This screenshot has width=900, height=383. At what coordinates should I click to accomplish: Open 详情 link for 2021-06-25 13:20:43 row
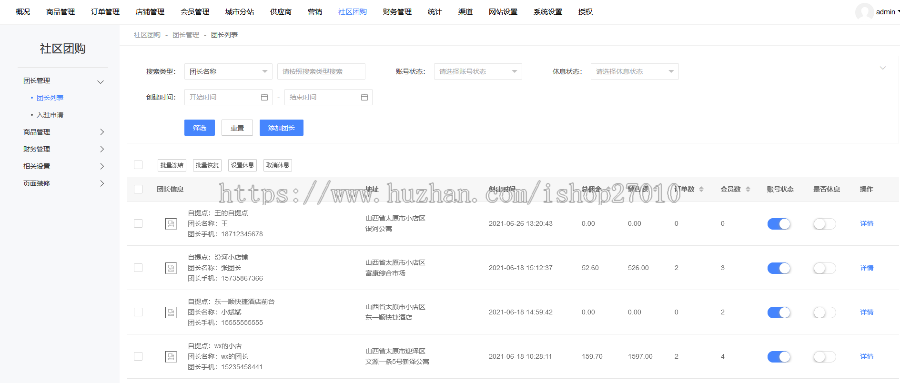click(x=867, y=223)
